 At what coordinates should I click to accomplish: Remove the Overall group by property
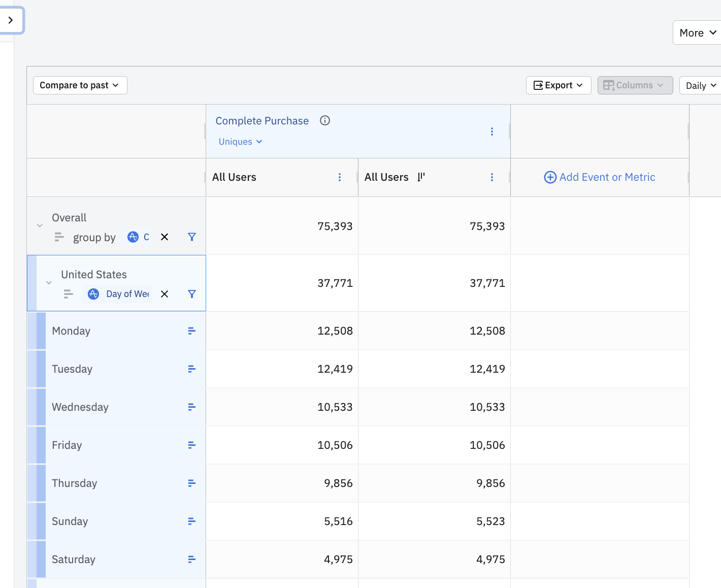click(x=165, y=237)
